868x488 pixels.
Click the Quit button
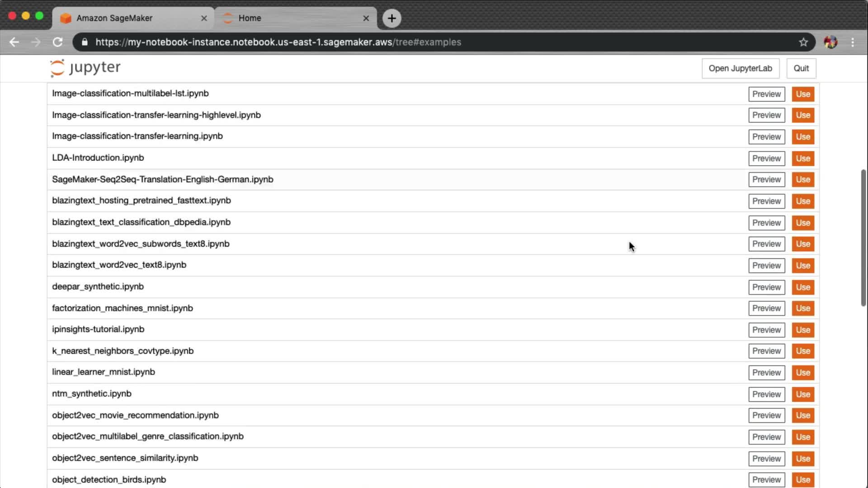pos(801,68)
